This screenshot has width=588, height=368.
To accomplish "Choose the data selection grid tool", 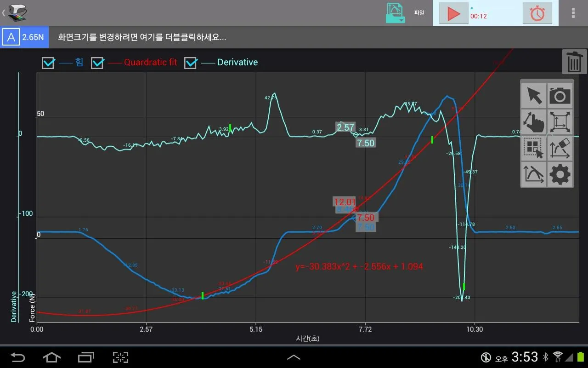I will [533, 148].
